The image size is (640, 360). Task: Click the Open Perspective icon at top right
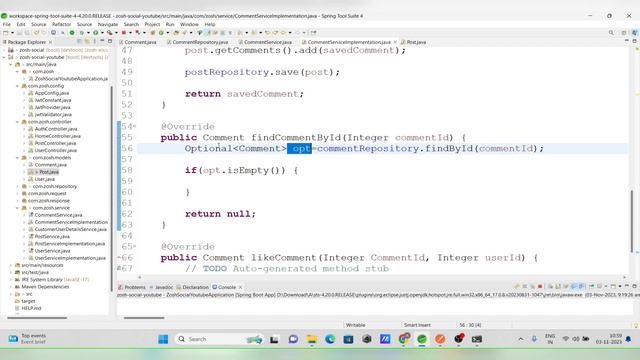click(x=624, y=33)
